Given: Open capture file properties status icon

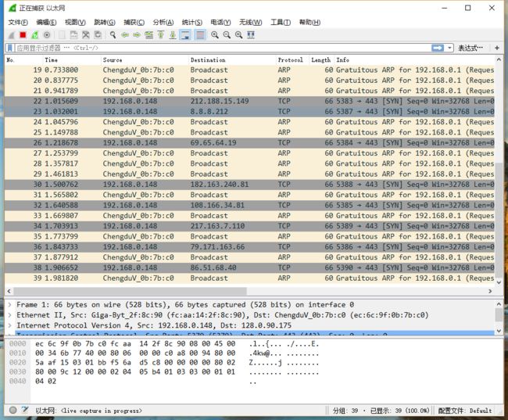Looking at the screenshot, I should 25,411.
